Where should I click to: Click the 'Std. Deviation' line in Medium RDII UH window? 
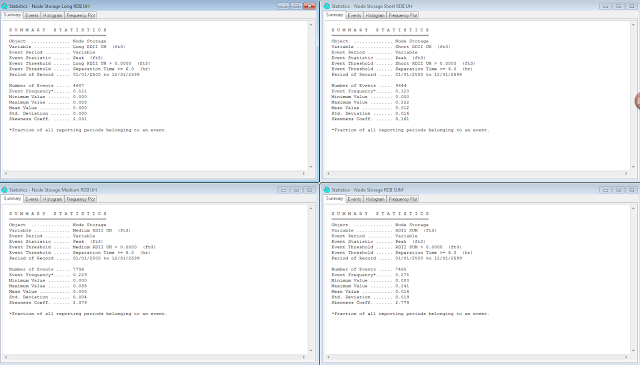48,297
